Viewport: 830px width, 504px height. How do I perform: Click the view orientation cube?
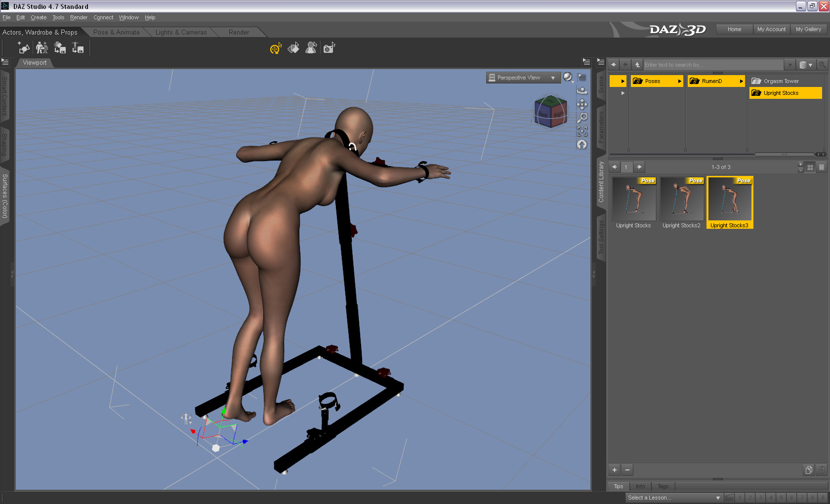point(550,112)
